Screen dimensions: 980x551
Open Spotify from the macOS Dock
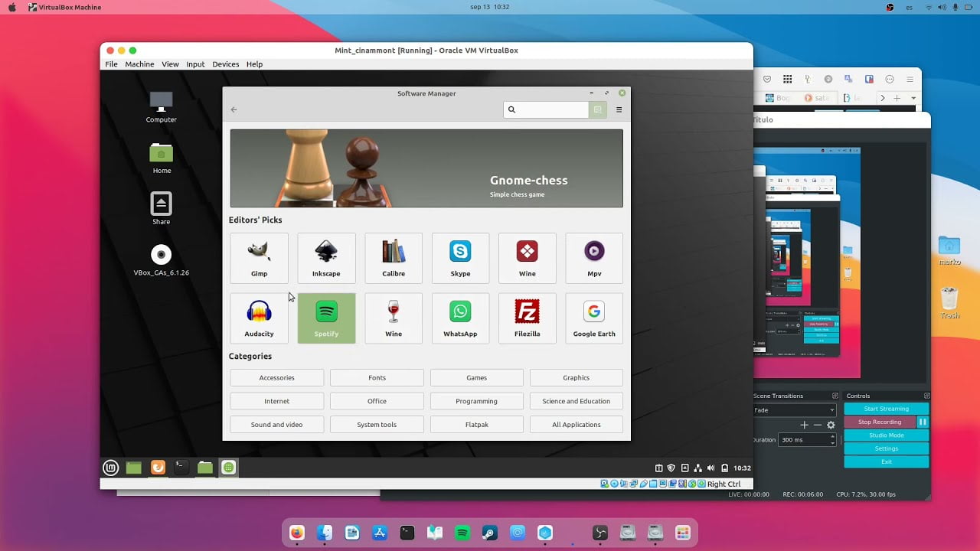[462, 533]
